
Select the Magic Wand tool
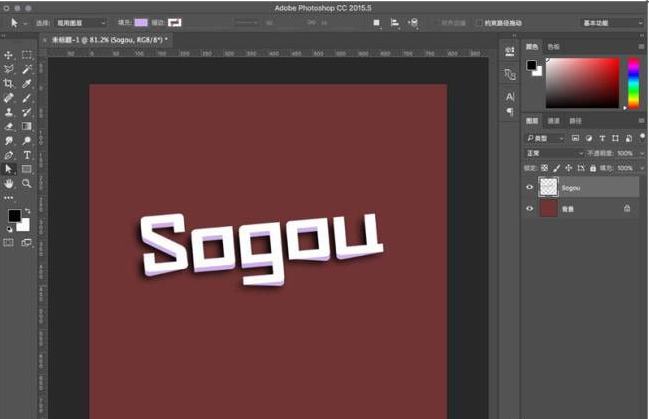point(27,69)
